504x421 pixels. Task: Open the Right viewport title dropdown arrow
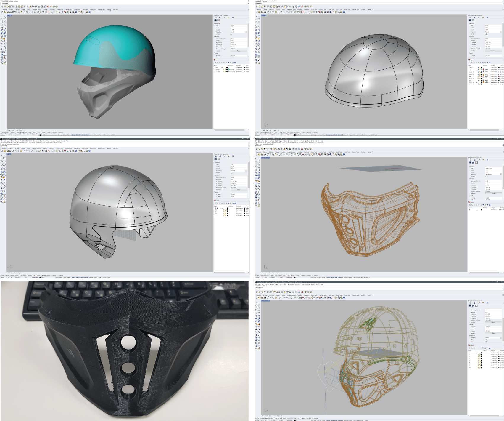point(11,15)
